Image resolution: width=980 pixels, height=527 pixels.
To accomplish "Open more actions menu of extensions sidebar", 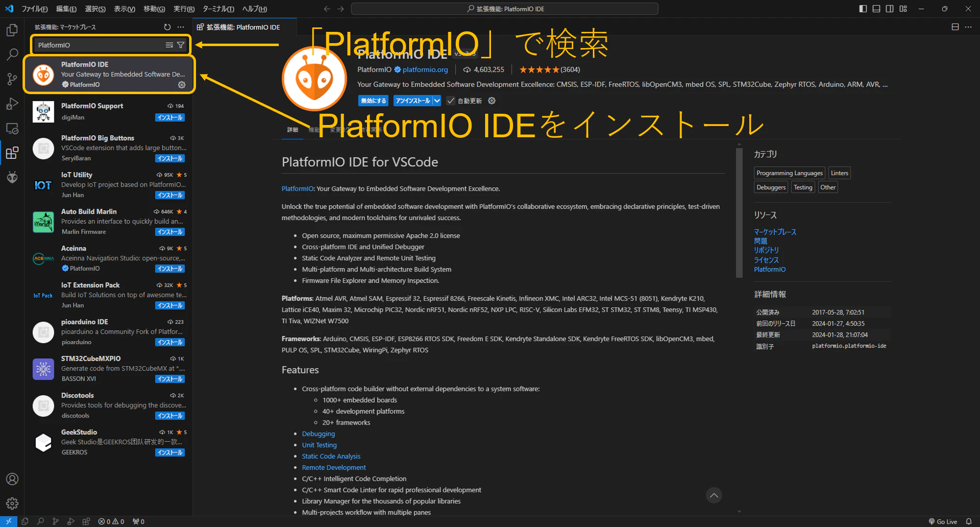I will 181,27.
